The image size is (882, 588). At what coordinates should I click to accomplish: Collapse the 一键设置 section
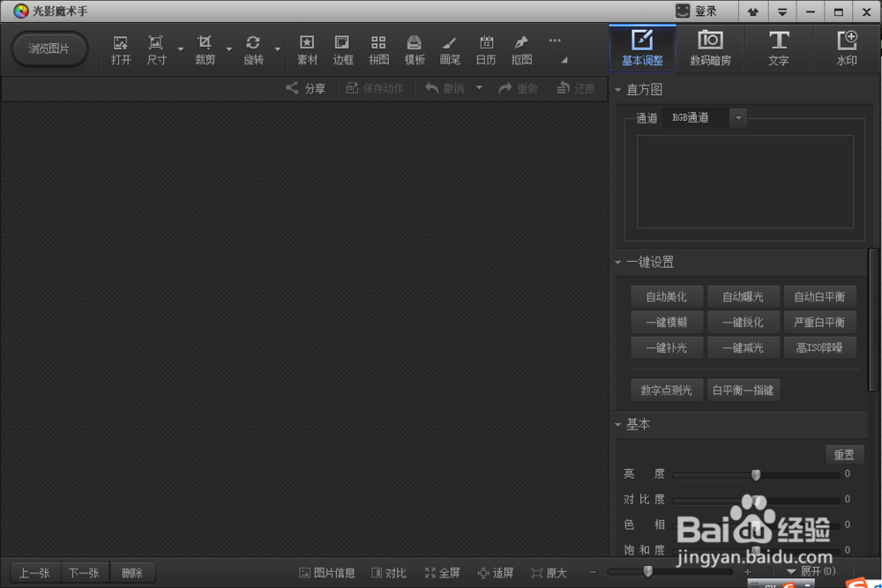click(x=617, y=262)
